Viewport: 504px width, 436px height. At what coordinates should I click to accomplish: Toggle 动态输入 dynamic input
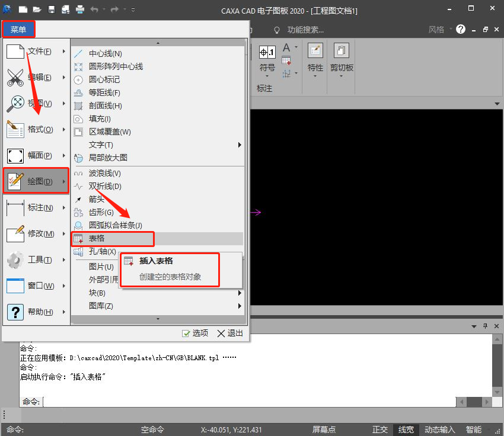pyautogui.click(x=440, y=429)
